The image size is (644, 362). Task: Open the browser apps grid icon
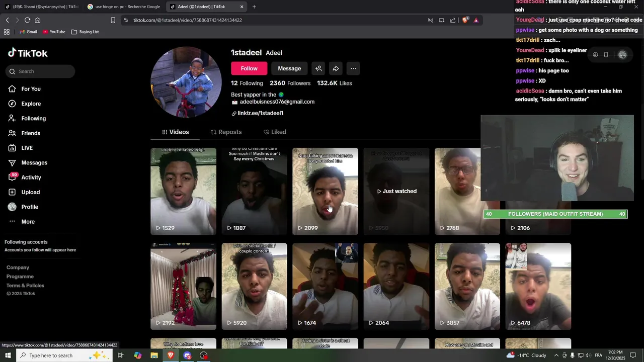[7, 32]
